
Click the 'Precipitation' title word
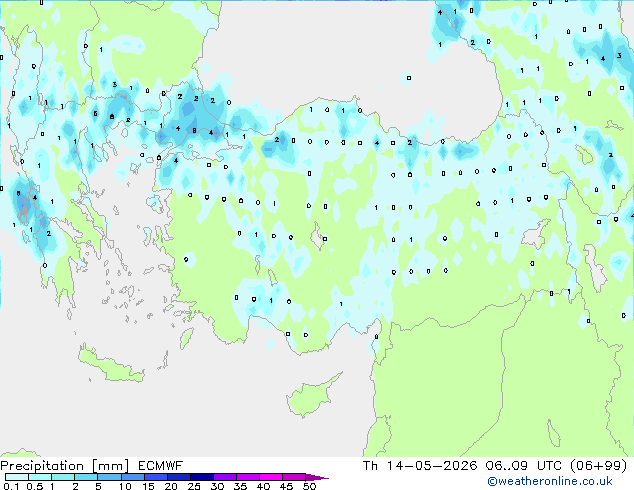pos(42,466)
